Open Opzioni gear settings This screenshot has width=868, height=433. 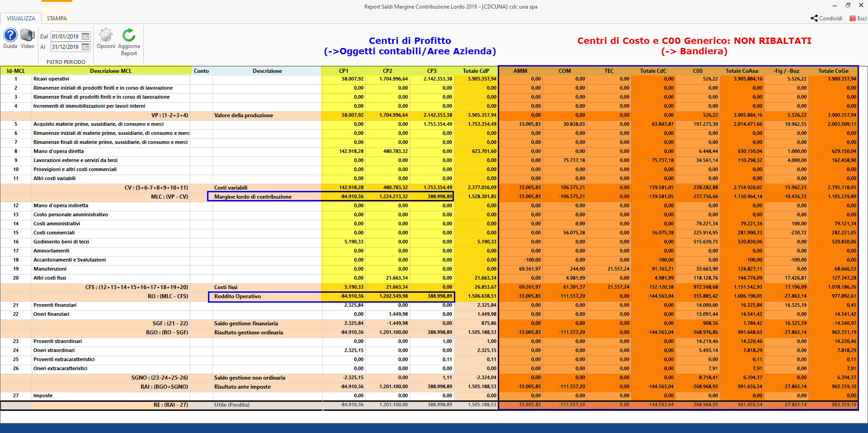(106, 35)
